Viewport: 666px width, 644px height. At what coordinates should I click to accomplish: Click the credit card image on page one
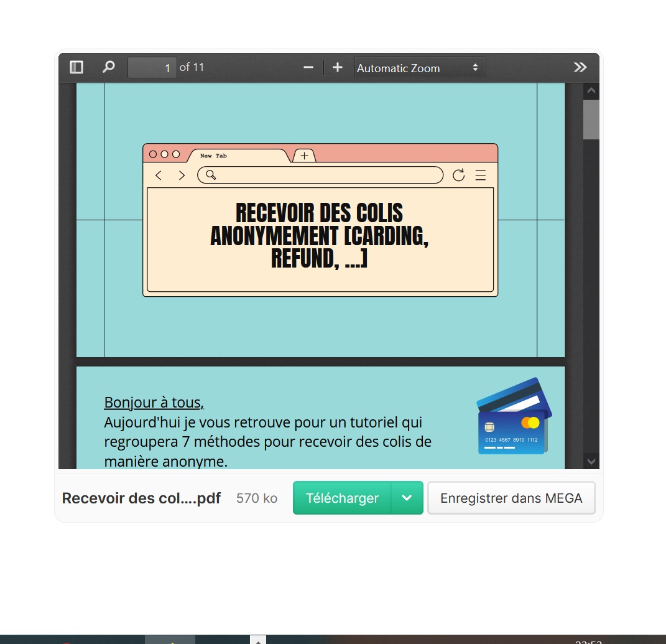(514, 416)
